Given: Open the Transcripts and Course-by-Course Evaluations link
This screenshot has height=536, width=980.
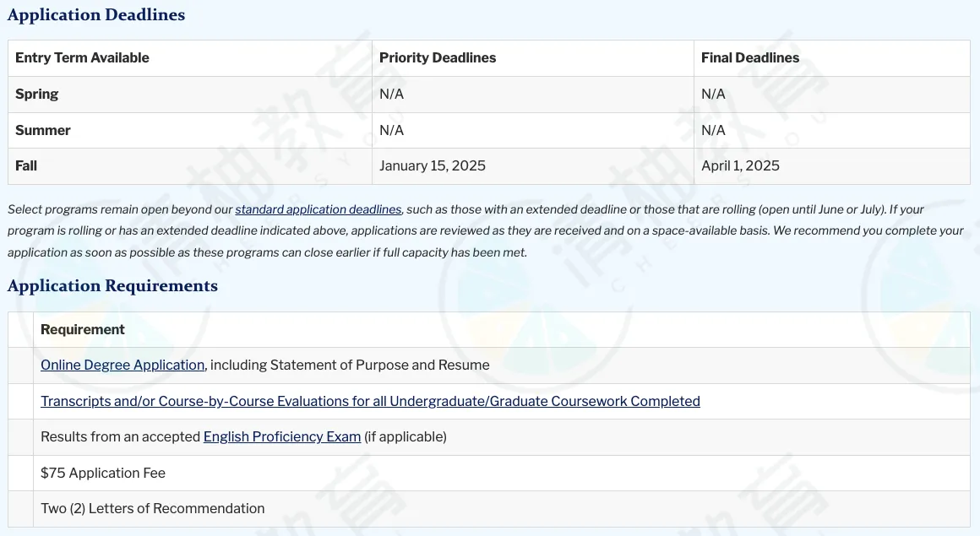Looking at the screenshot, I should pos(370,402).
